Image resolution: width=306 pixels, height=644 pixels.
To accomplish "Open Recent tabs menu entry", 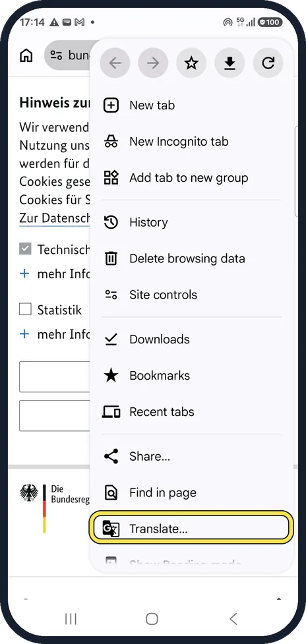I will click(191, 411).
